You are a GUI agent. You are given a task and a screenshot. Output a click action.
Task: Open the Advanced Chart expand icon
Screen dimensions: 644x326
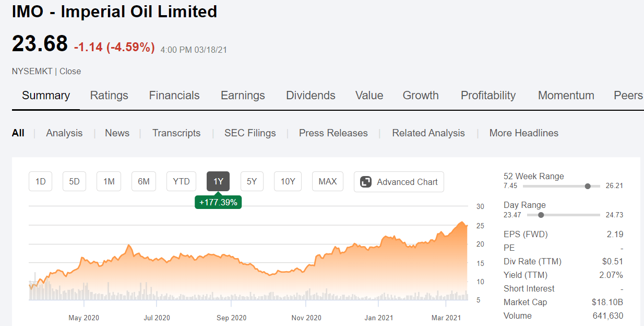366,182
